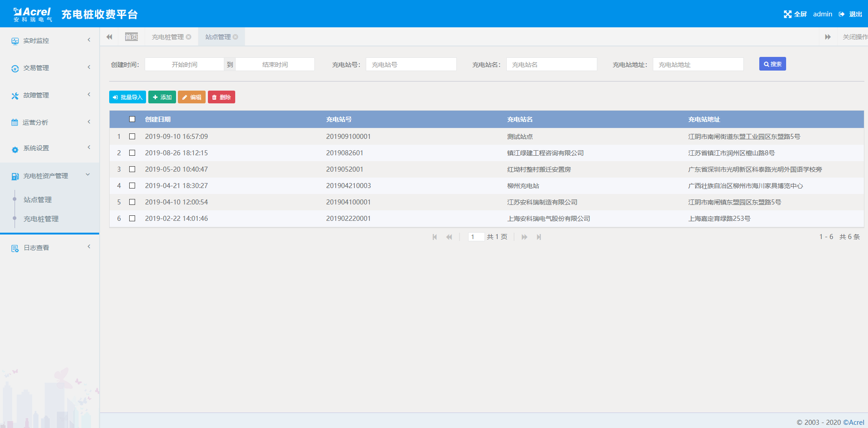Screen dimensions: 868x428
Task: Click the 日志查看 log icon
Action: click(x=15, y=248)
